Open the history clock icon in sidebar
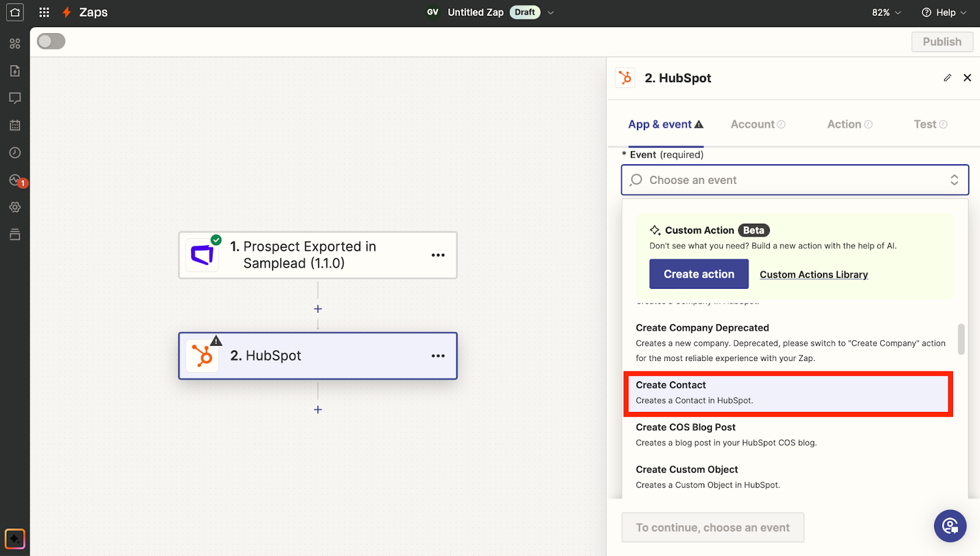Image resolution: width=980 pixels, height=556 pixels. [x=15, y=153]
